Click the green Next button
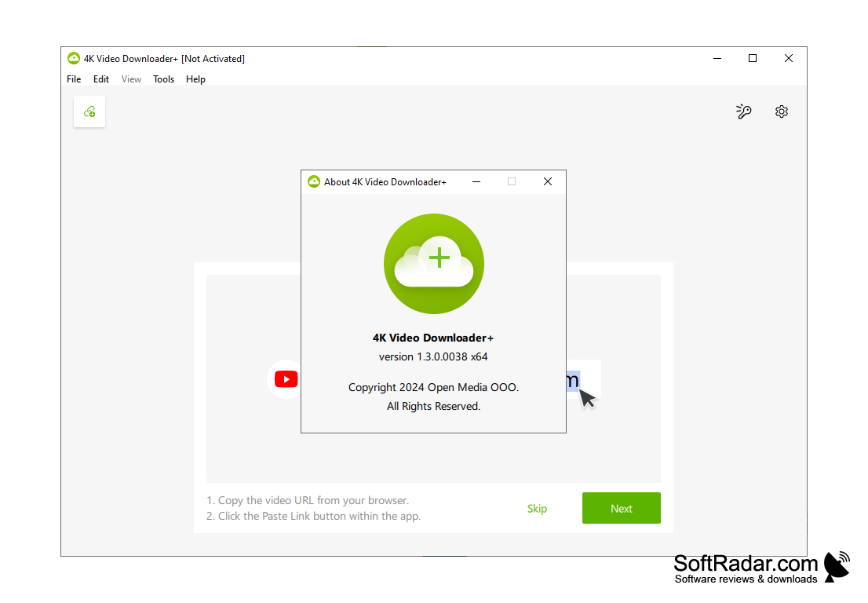This screenshot has height=603, width=868. coord(621,508)
